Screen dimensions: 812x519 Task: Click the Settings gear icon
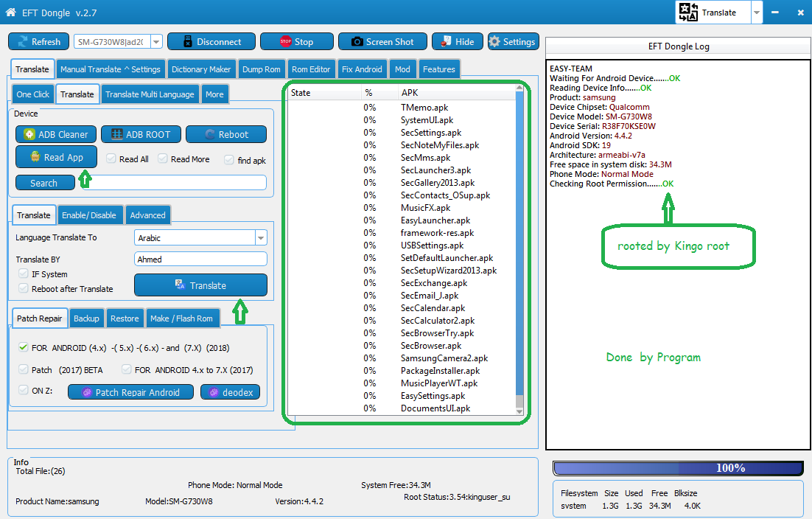click(494, 42)
